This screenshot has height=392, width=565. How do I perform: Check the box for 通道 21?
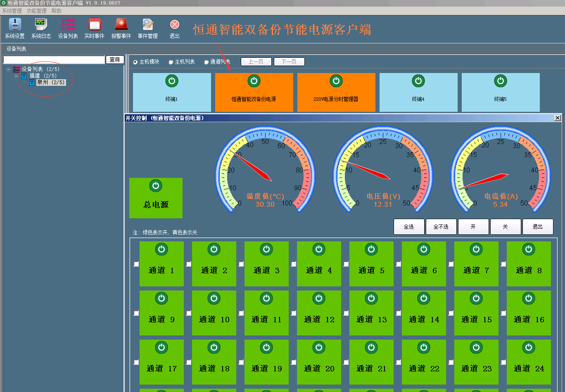click(346, 362)
